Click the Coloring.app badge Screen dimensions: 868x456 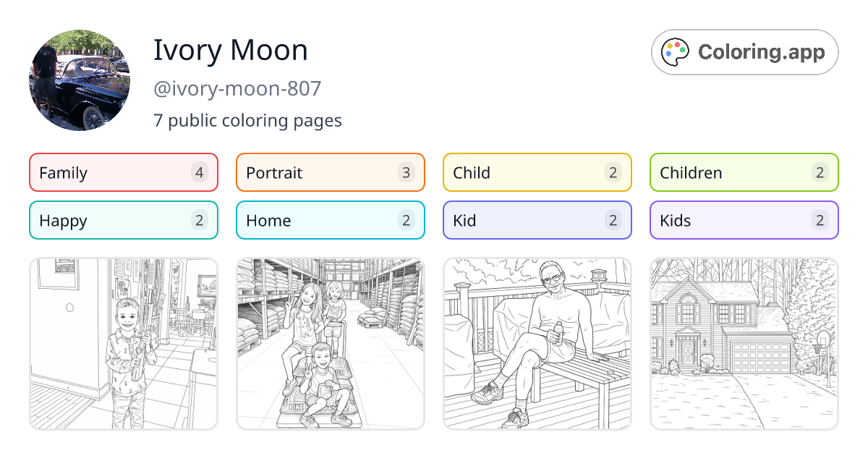pyautogui.click(x=744, y=51)
